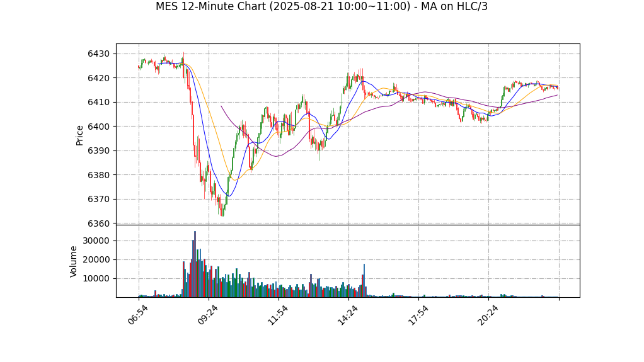Click the 10000 volume axis label
This screenshot has width=644, height=362.
point(96,278)
